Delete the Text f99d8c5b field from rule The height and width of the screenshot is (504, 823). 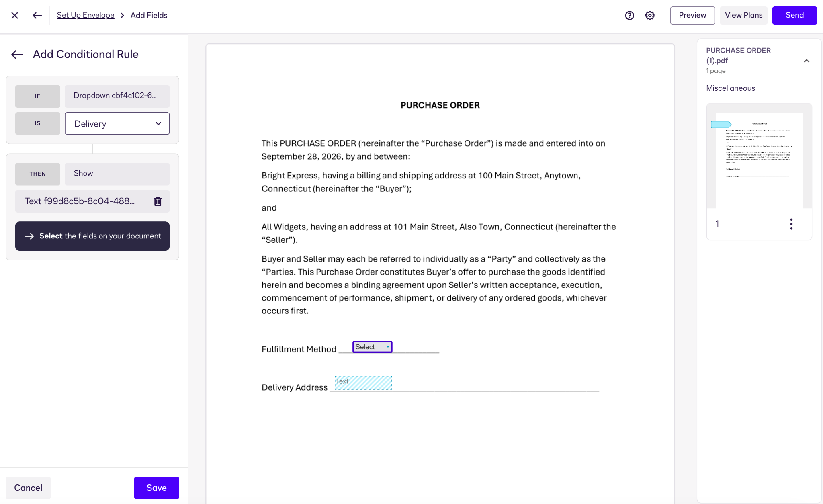(158, 201)
